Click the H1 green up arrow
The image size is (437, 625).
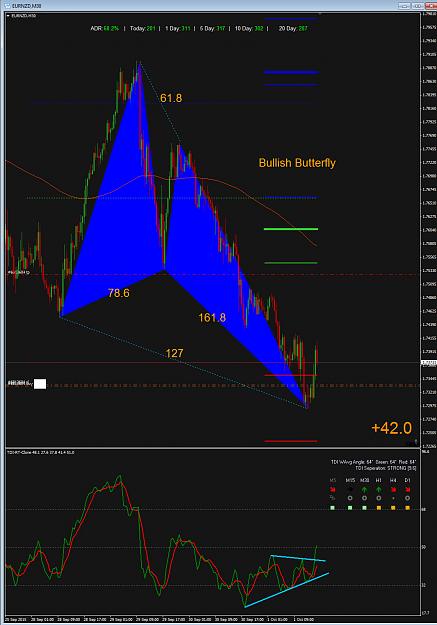[x=378, y=489]
